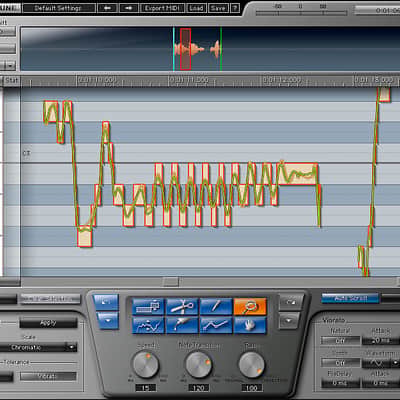Screen dimensions: 400x400
Task: Click the 0:01:10.000 mark on timeline ruler
Action: (x=97, y=80)
